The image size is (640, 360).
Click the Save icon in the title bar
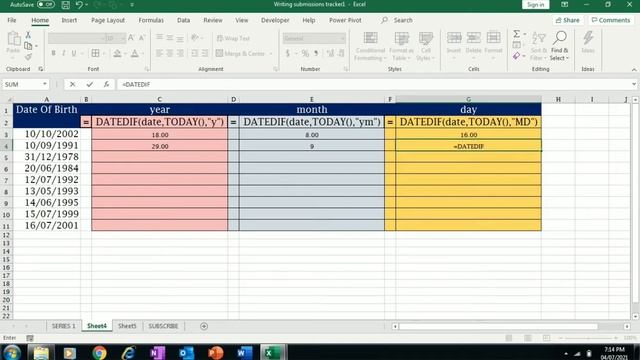65,5
